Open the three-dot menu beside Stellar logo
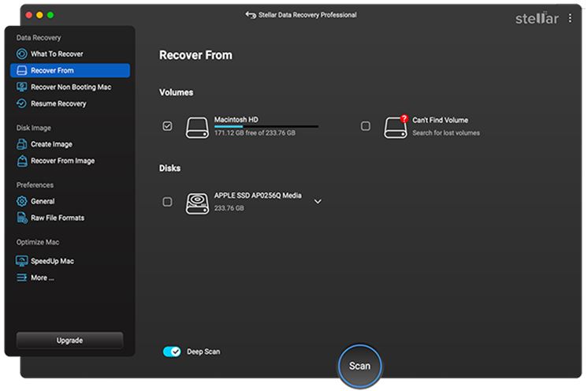 click(570, 18)
